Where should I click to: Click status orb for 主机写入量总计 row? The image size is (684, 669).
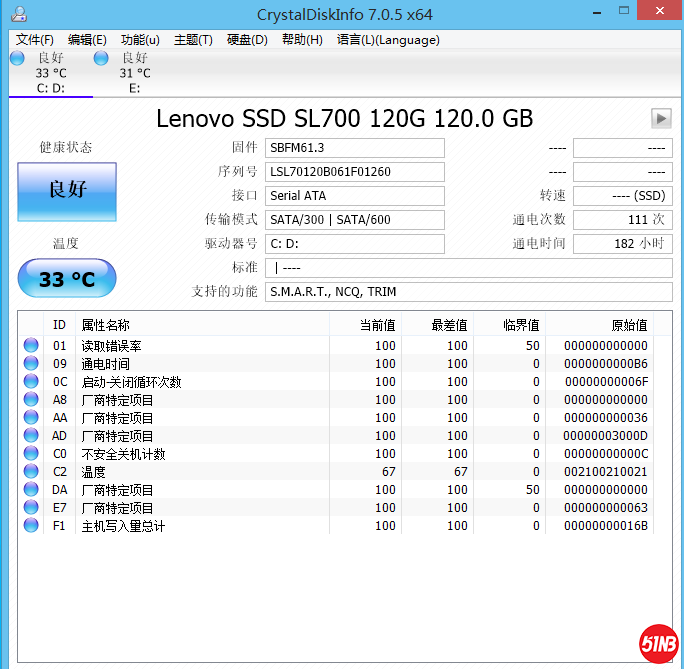[31, 526]
